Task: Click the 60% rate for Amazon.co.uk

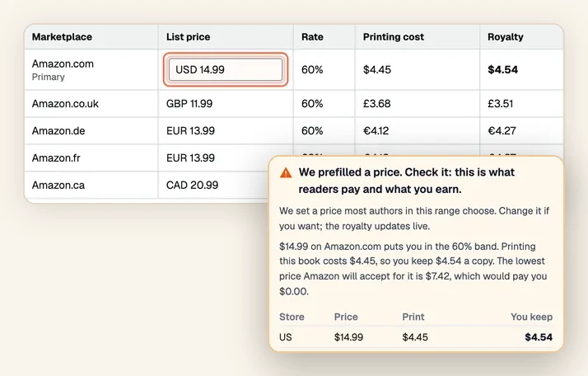Action: 312,104
